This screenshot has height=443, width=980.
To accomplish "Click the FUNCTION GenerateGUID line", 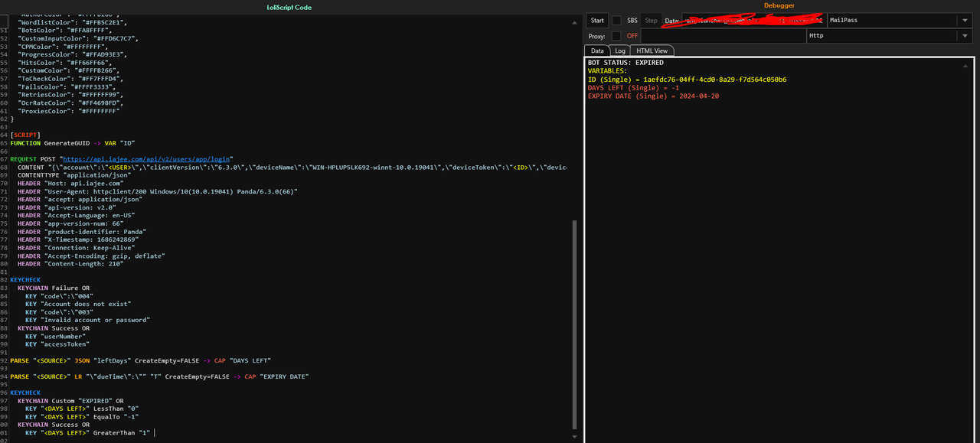I will (x=72, y=143).
